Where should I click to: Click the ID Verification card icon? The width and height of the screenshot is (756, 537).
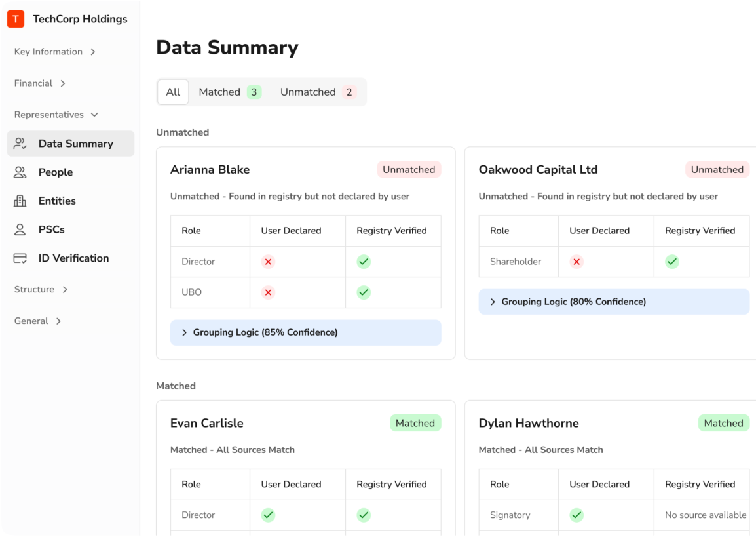[20, 258]
